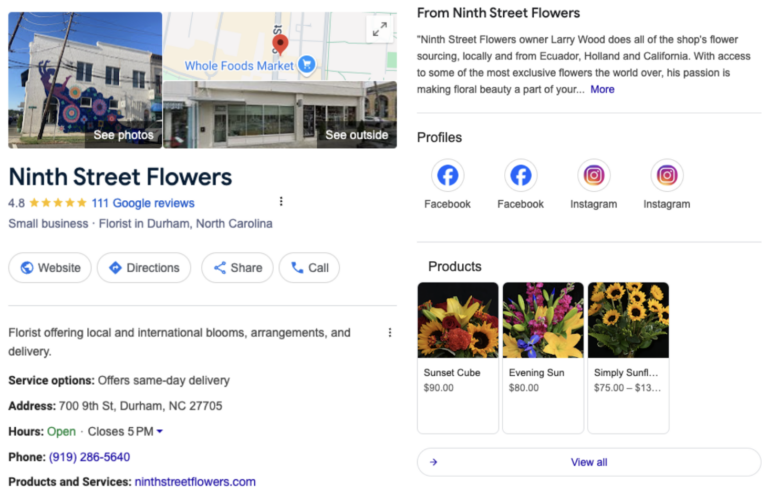Click the Profiles section heading

click(x=439, y=138)
